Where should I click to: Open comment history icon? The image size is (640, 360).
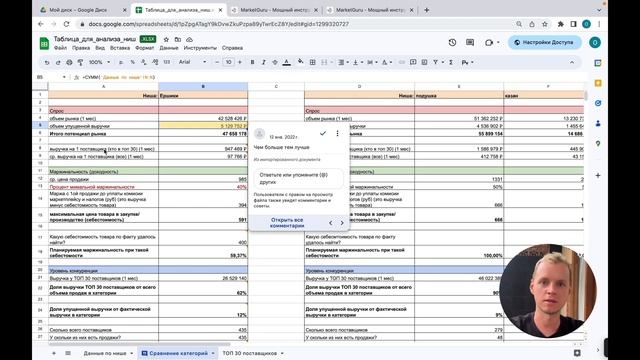pyautogui.click(x=470, y=42)
